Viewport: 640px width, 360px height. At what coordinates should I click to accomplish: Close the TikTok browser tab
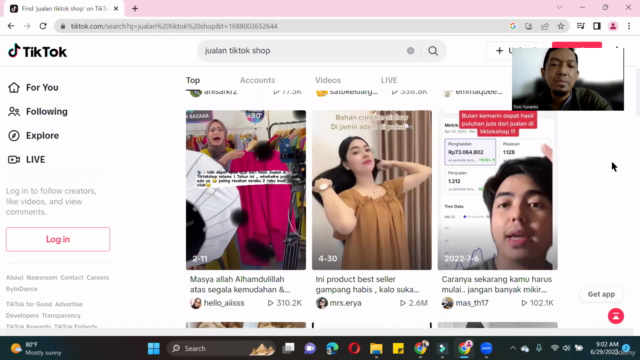(116, 9)
